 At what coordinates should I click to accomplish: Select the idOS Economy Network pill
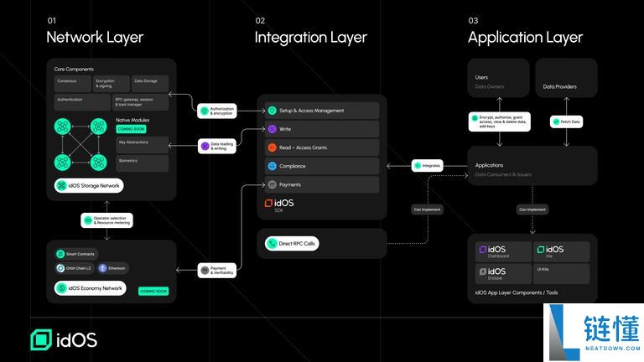[91, 288]
